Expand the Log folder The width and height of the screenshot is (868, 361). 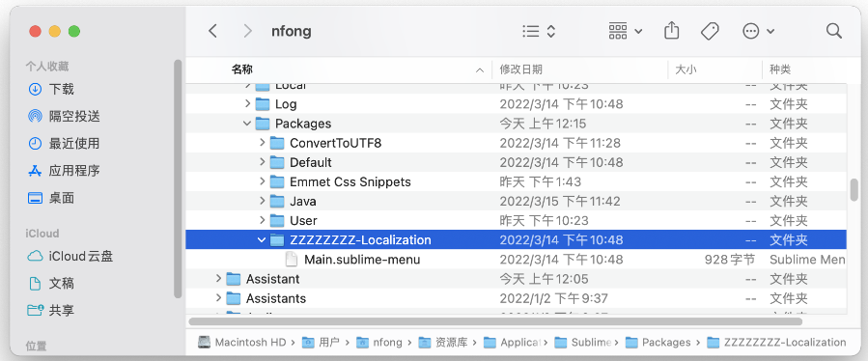[x=247, y=104]
